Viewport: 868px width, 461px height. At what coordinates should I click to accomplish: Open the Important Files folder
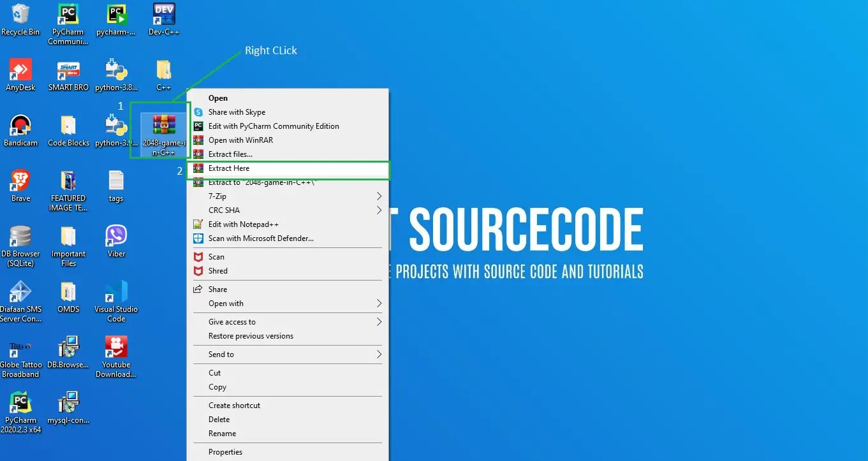68,237
